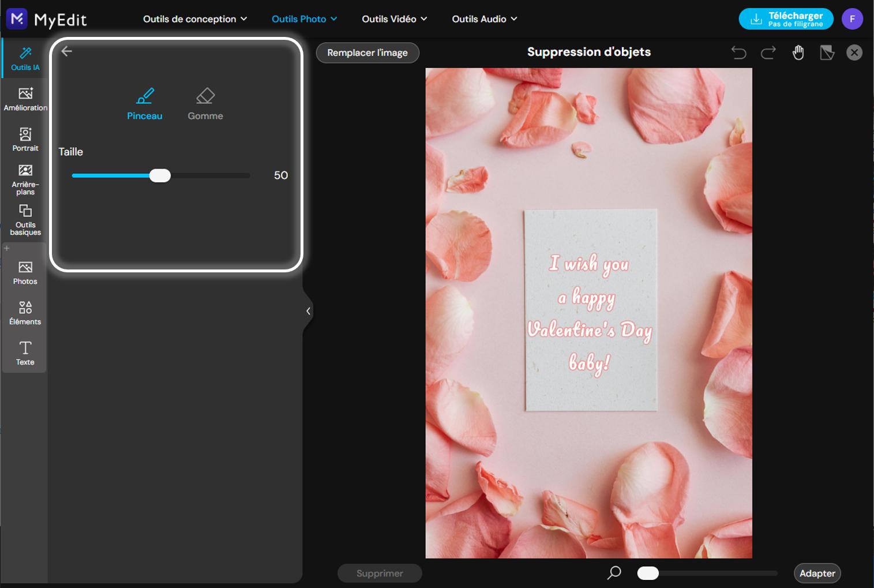
Task: Open the Outils Vidéo dropdown
Action: [395, 19]
